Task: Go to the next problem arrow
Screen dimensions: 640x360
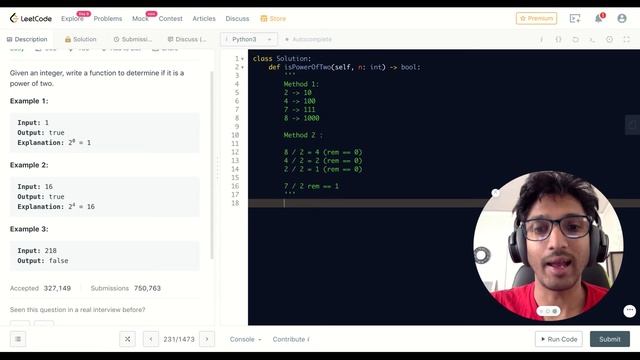Action: click(207, 339)
